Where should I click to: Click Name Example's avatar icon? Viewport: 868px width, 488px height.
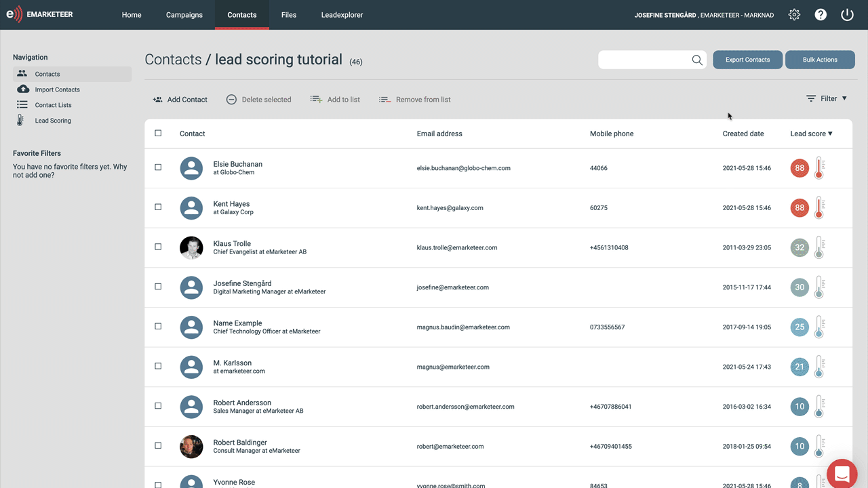(191, 327)
